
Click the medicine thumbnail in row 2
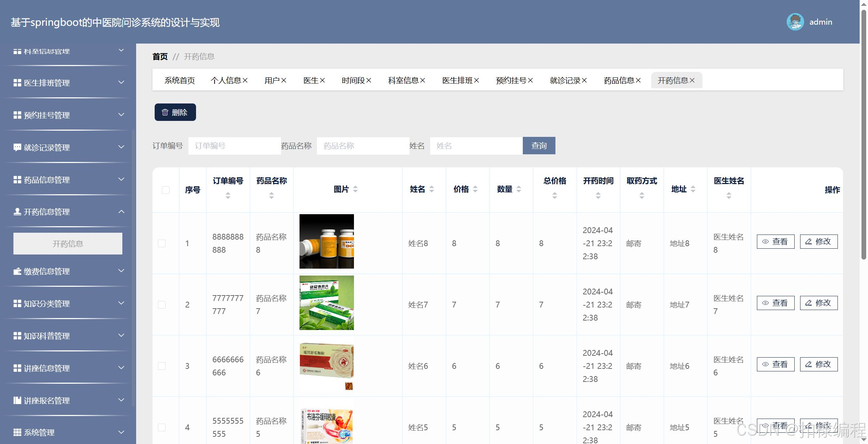tap(326, 303)
